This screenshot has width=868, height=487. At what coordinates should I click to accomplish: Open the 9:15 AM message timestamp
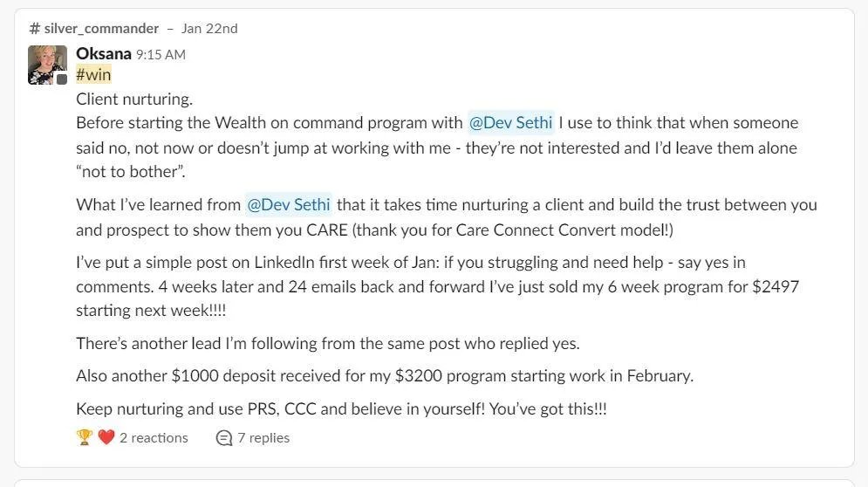point(161,55)
